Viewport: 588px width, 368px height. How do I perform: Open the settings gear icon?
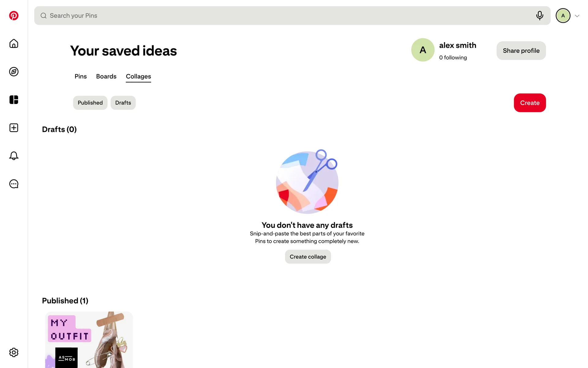click(x=14, y=352)
